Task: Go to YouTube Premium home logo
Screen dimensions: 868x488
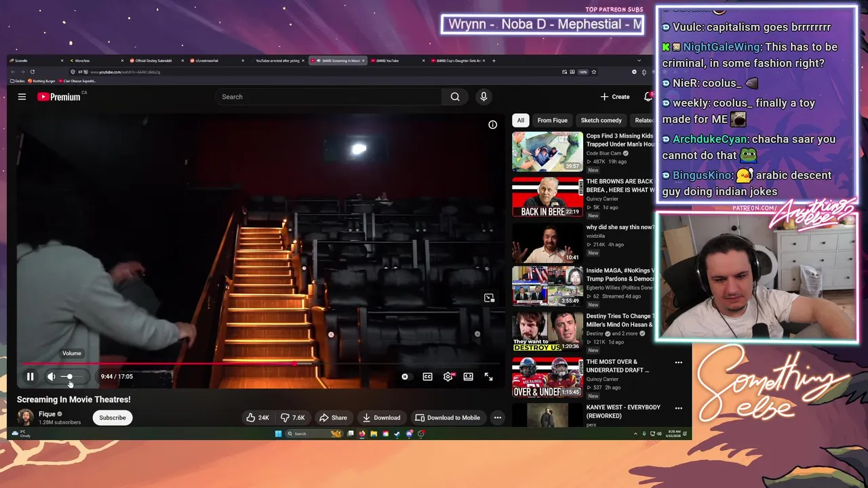Action: pyautogui.click(x=59, y=97)
